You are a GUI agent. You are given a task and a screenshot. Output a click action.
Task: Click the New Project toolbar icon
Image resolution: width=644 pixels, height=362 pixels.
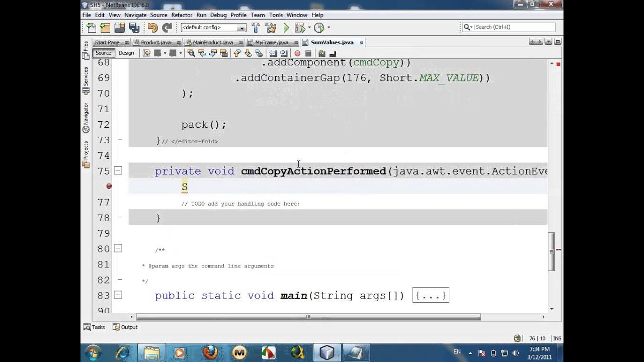pos(105,28)
